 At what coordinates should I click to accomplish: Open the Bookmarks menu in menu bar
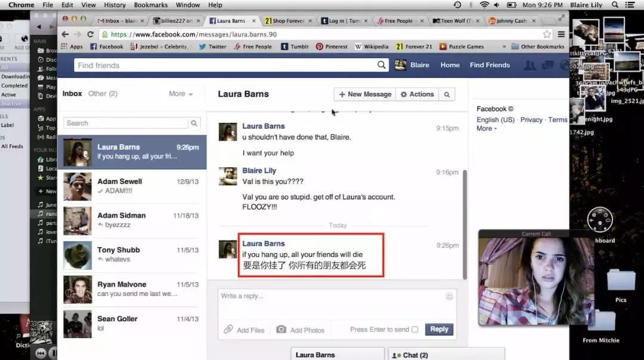[151, 5]
